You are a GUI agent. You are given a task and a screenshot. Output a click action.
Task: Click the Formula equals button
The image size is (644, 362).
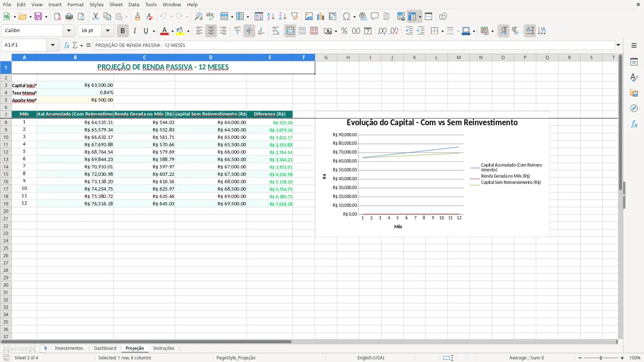click(x=89, y=46)
